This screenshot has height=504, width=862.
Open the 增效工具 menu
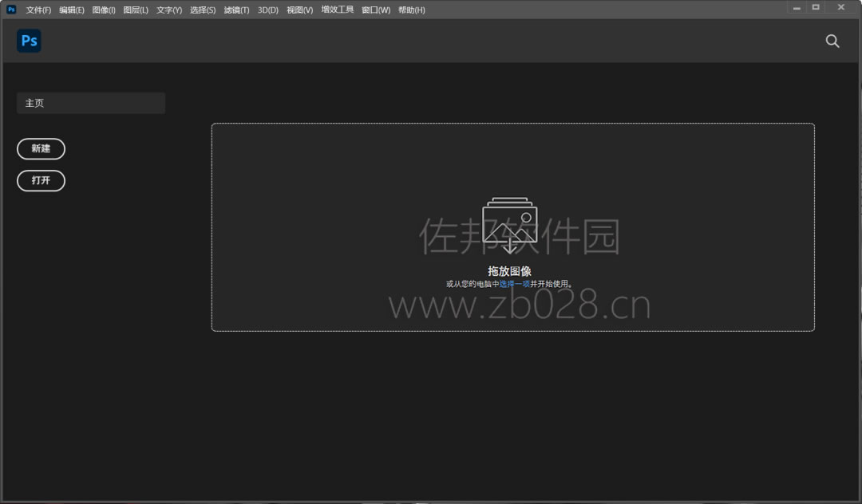(x=338, y=10)
